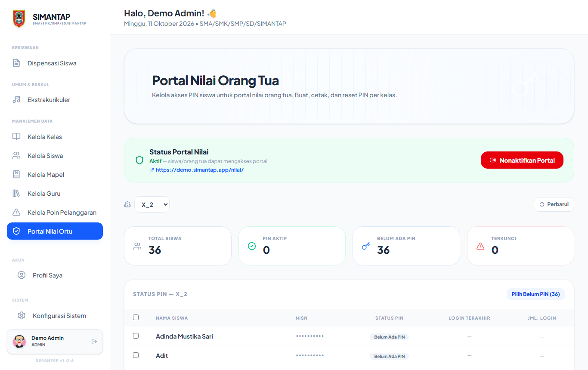This screenshot has width=588, height=370.
Task: Click the Nonaktifkan Portal button
Action: pos(522,160)
